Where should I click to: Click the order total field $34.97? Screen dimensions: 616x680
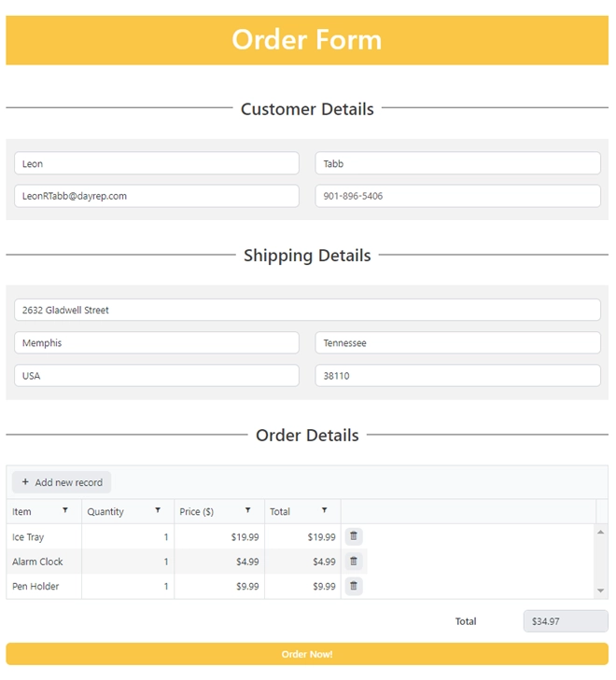566,621
